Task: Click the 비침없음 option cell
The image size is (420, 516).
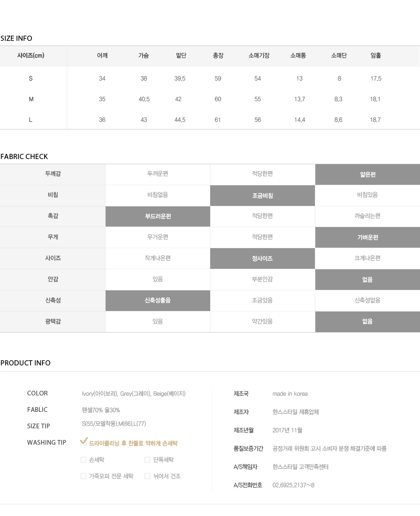Action: (158, 195)
